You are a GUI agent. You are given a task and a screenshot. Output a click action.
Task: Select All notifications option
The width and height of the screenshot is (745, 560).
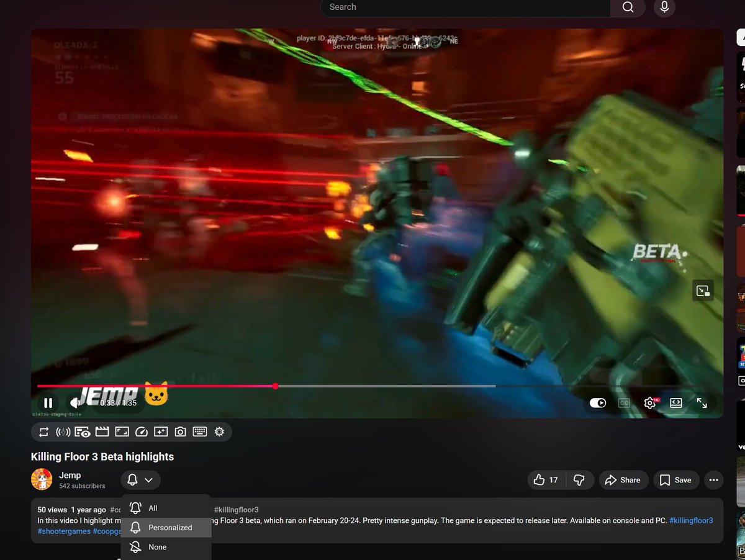point(166,508)
